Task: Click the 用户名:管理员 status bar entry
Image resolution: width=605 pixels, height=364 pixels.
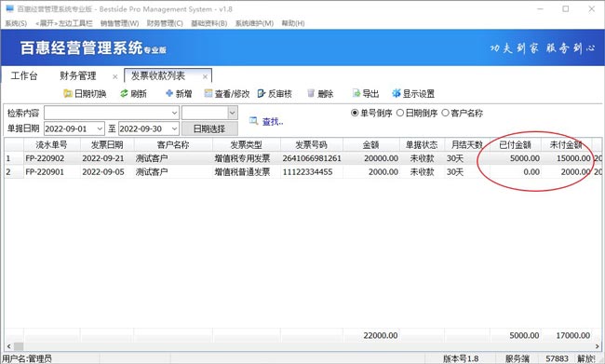Action: 27,358
